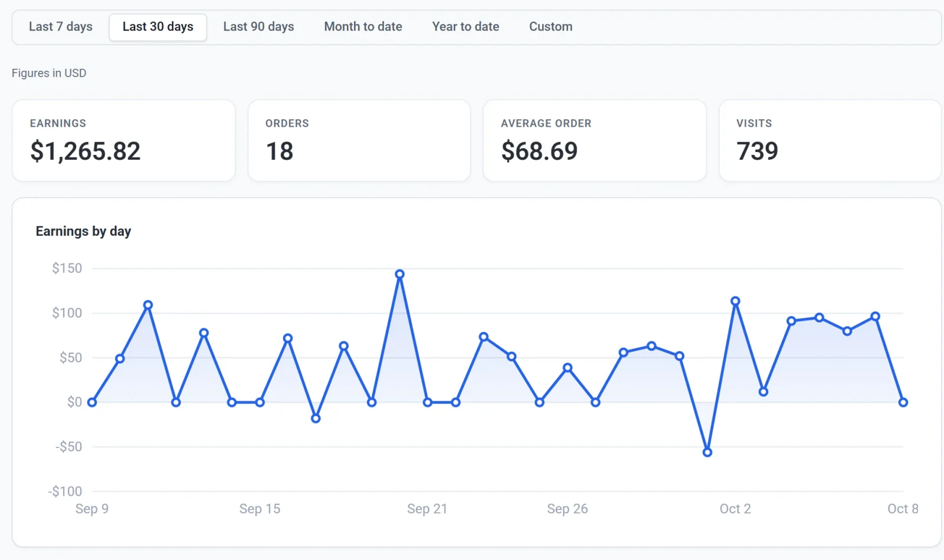Click the $100 y-axis label

pos(67,313)
